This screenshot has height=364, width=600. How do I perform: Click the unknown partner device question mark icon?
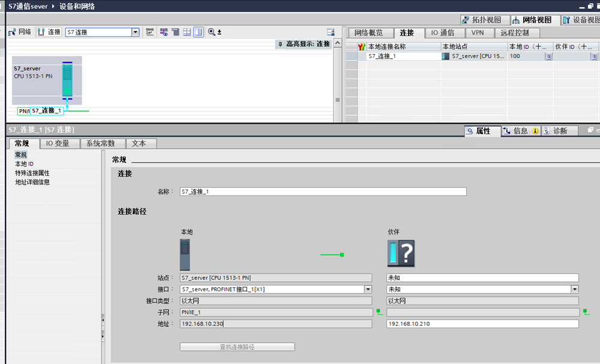pos(401,254)
